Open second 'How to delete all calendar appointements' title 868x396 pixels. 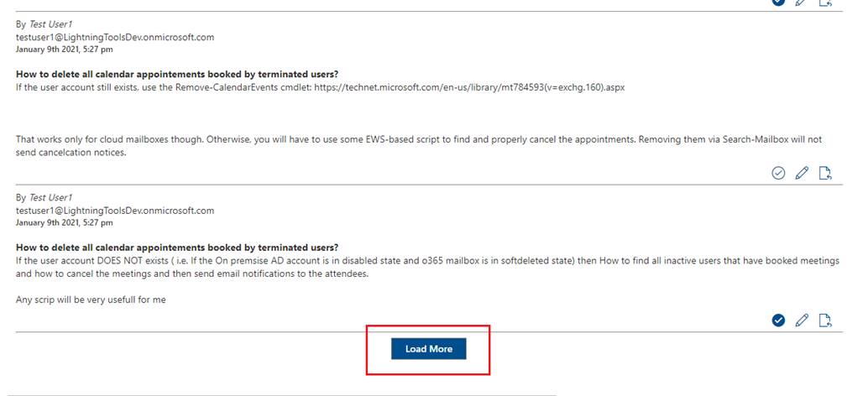[177, 247]
